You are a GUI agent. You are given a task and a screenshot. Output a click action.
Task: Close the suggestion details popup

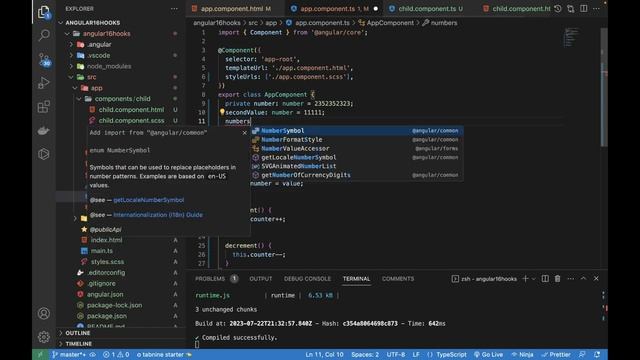click(x=244, y=133)
